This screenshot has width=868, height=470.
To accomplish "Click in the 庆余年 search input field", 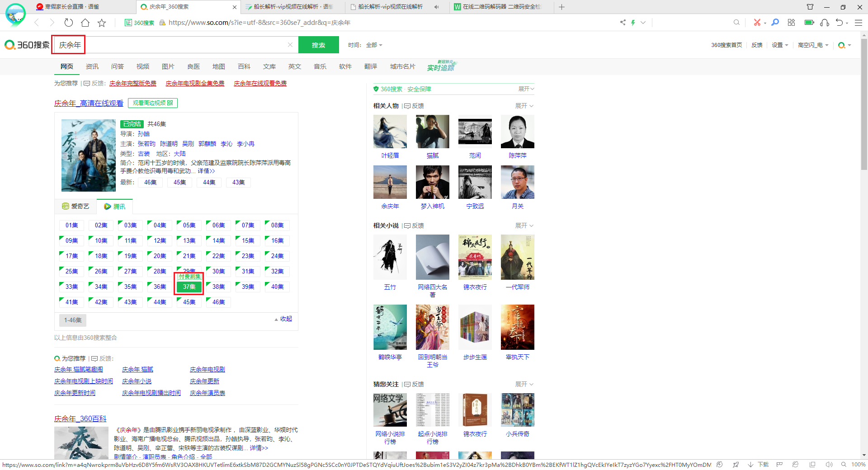I will 176,45.
